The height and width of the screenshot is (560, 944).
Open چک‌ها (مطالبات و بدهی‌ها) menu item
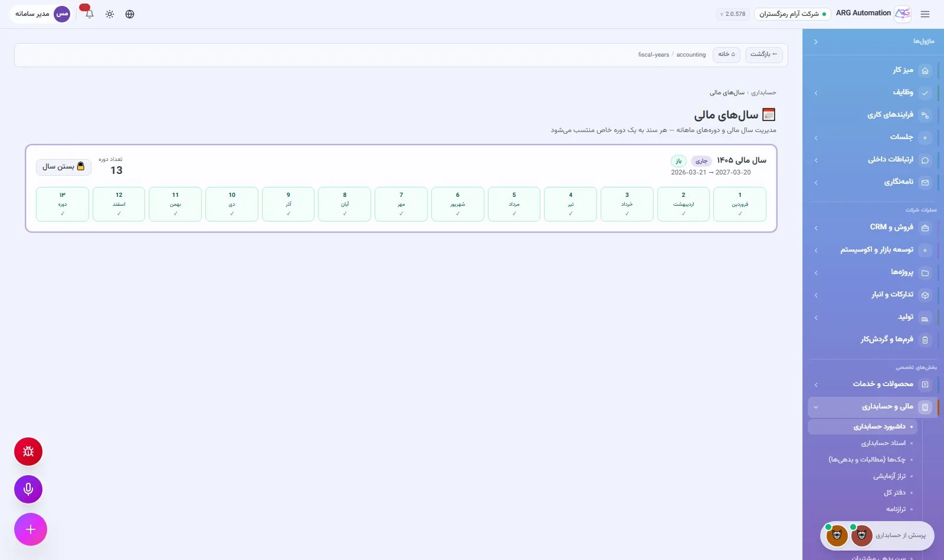point(863,460)
